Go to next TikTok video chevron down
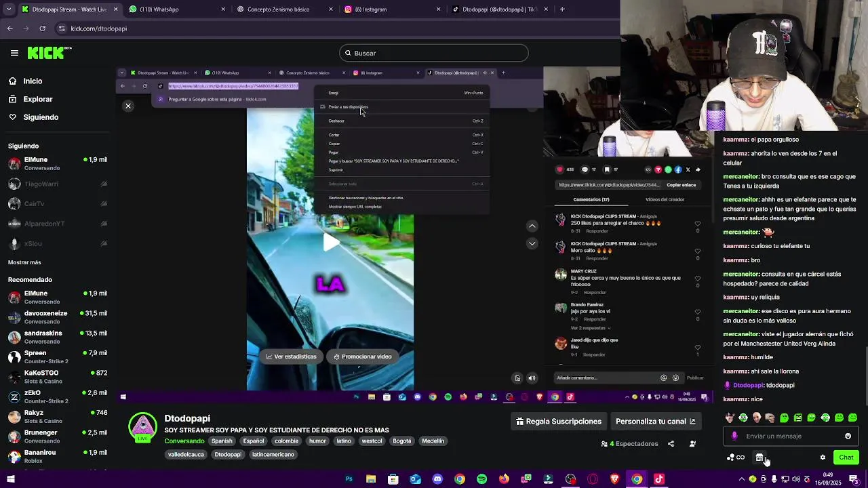The height and width of the screenshot is (488, 868). [x=532, y=243]
